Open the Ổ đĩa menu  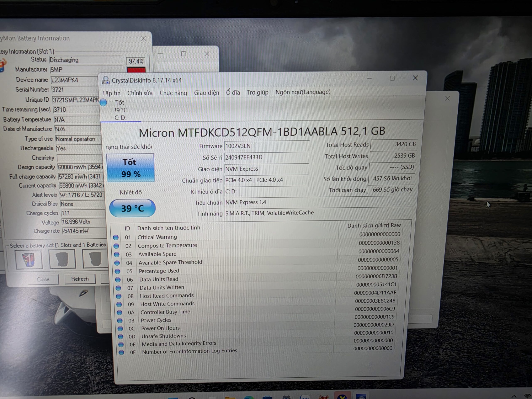[233, 92]
